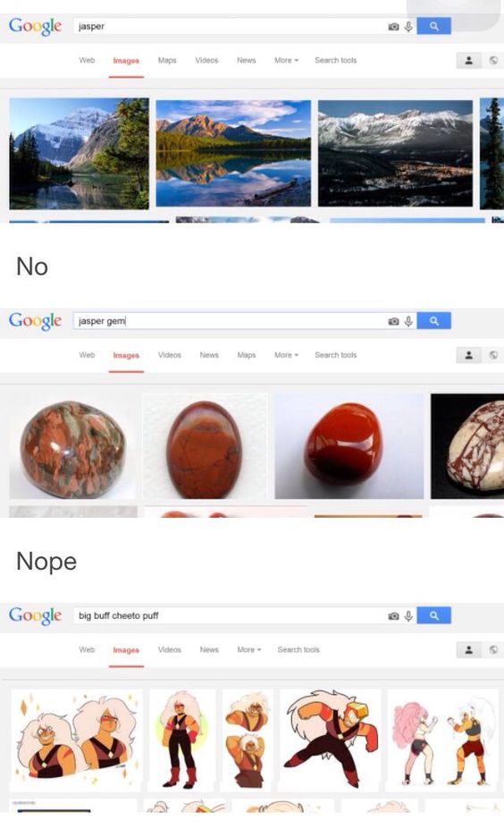Click the Google logo in the top search section

36,27
